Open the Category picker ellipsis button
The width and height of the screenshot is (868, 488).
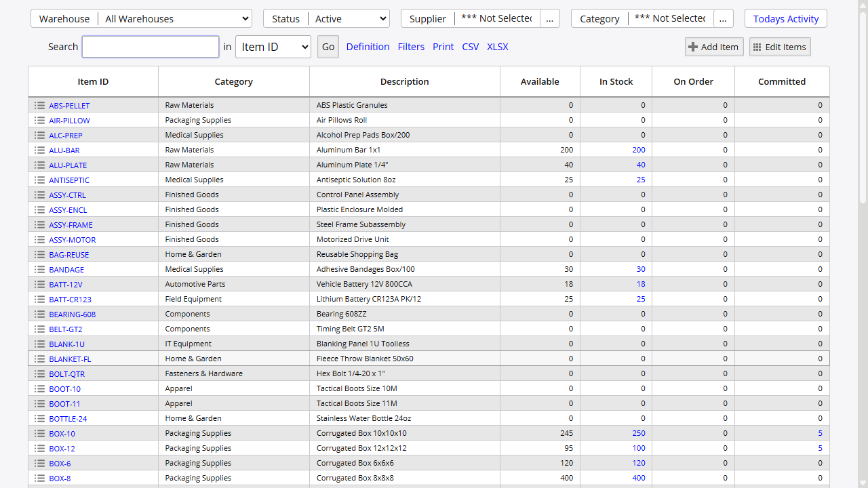pos(723,19)
